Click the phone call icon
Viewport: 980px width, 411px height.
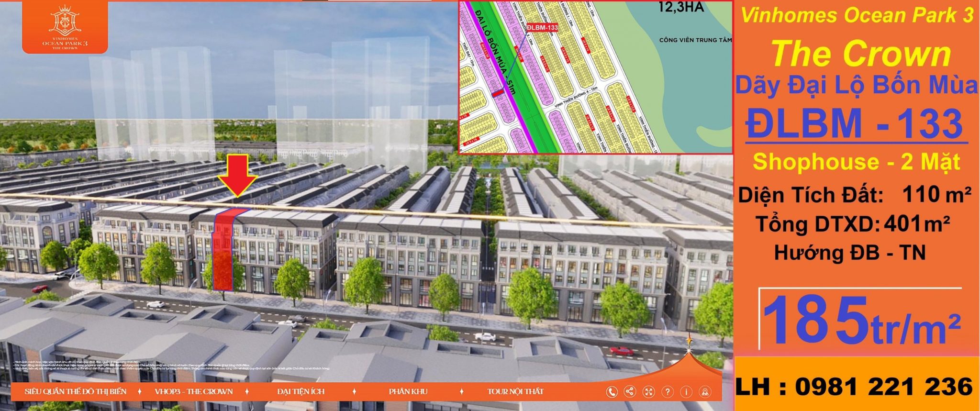tap(612, 392)
